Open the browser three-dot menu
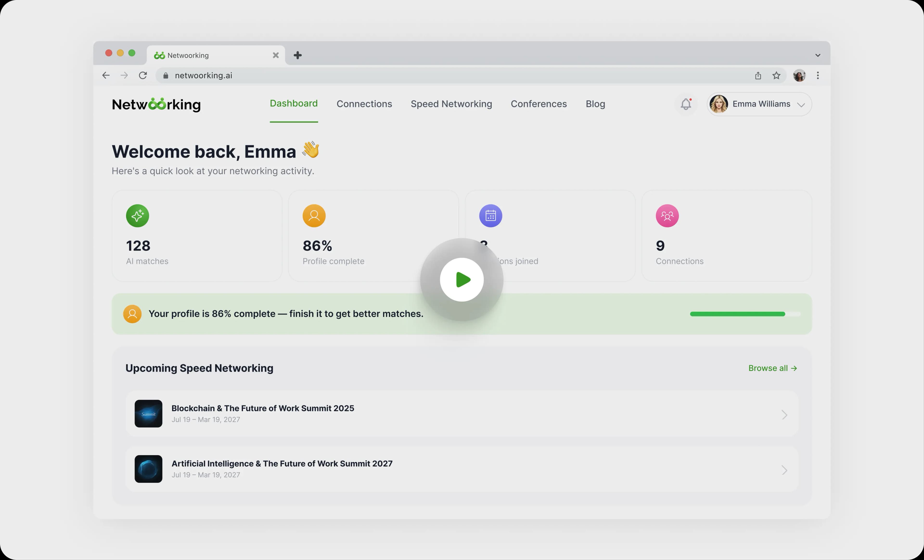This screenshot has width=924, height=560. [818, 75]
